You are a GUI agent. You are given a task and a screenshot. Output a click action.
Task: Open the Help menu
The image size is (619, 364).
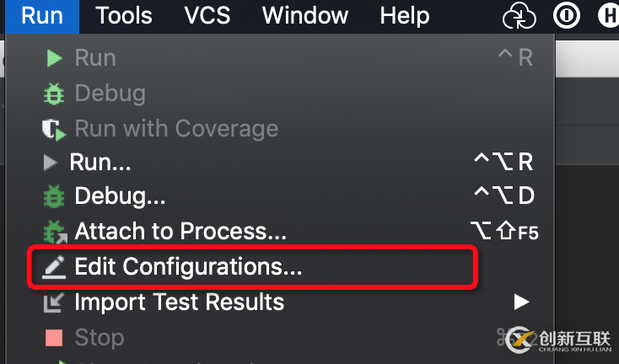tap(405, 16)
